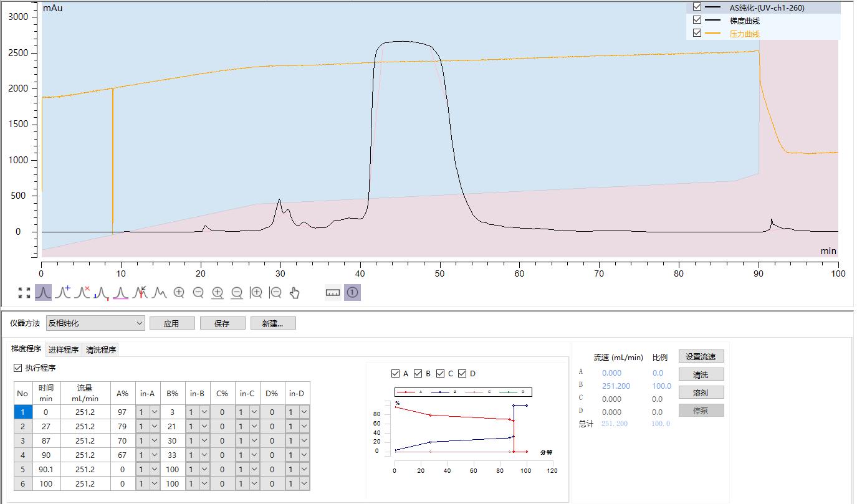Activate the baseline adjustment peak tool
This screenshot has width=857, height=504.
tap(122, 292)
